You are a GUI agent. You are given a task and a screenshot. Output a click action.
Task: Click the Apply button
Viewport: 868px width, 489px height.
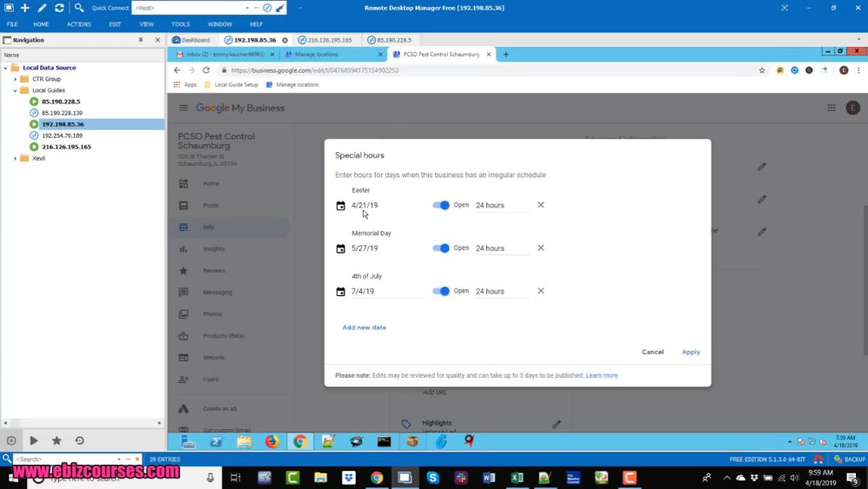(x=691, y=352)
